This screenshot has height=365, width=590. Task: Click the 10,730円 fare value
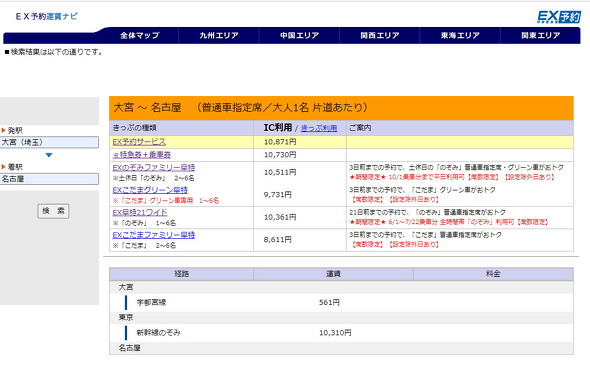280,155
